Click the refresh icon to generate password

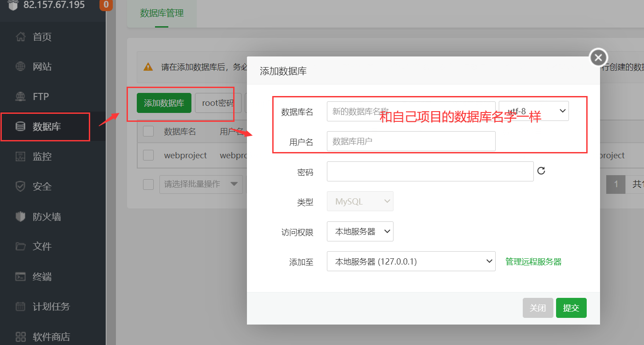click(x=541, y=171)
